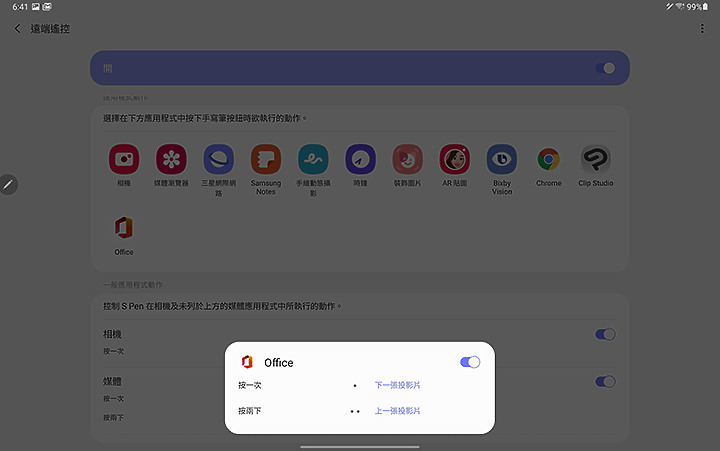The image size is (720, 451).
Task: Select the 時鐘 clock app icon
Action: tap(360, 159)
